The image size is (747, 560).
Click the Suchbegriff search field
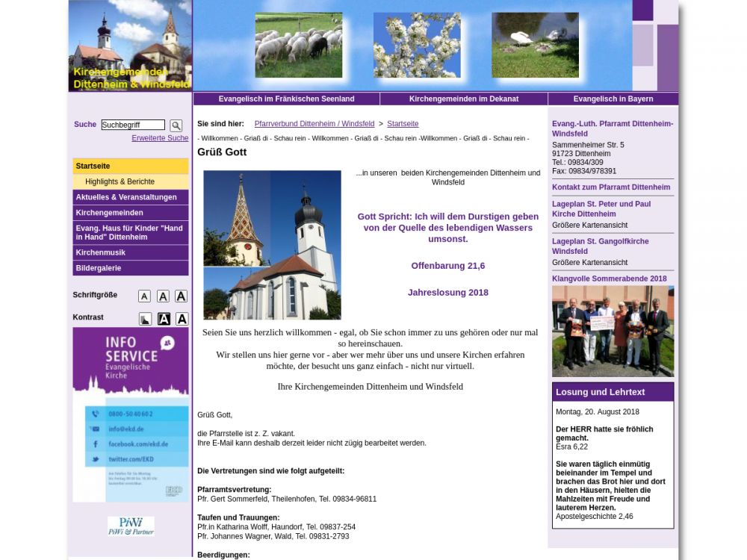[133, 125]
